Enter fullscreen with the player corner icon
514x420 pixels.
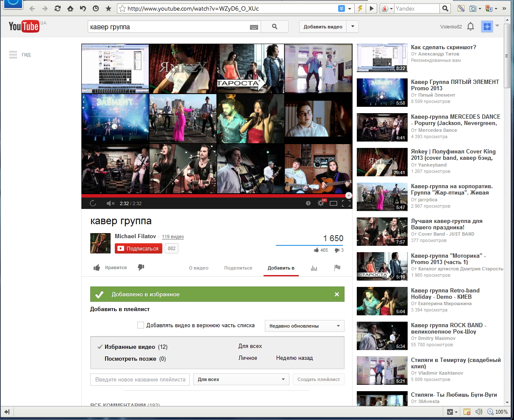point(346,203)
